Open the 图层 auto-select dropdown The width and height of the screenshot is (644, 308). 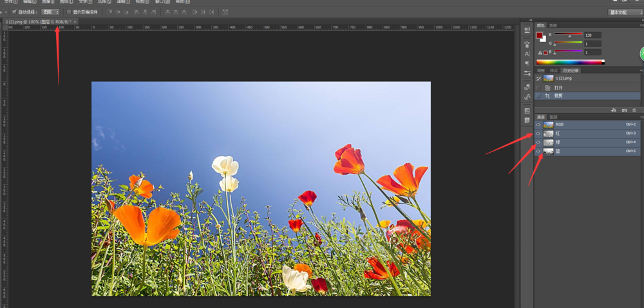tap(50, 12)
